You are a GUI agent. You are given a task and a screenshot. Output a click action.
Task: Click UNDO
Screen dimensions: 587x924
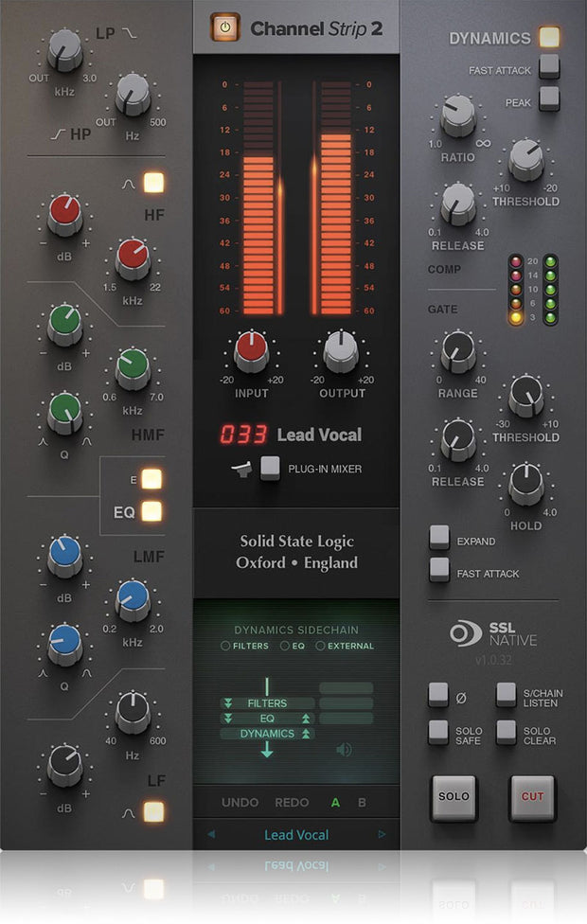pyautogui.click(x=240, y=803)
